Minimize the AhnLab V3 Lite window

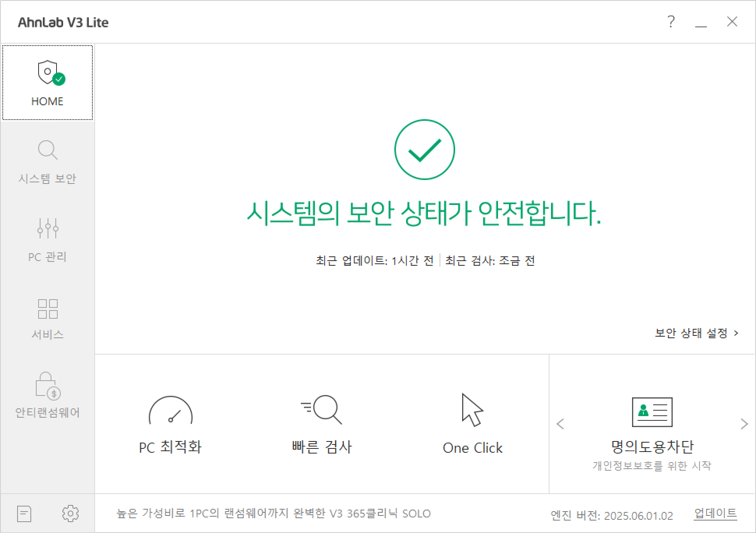tap(701, 22)
